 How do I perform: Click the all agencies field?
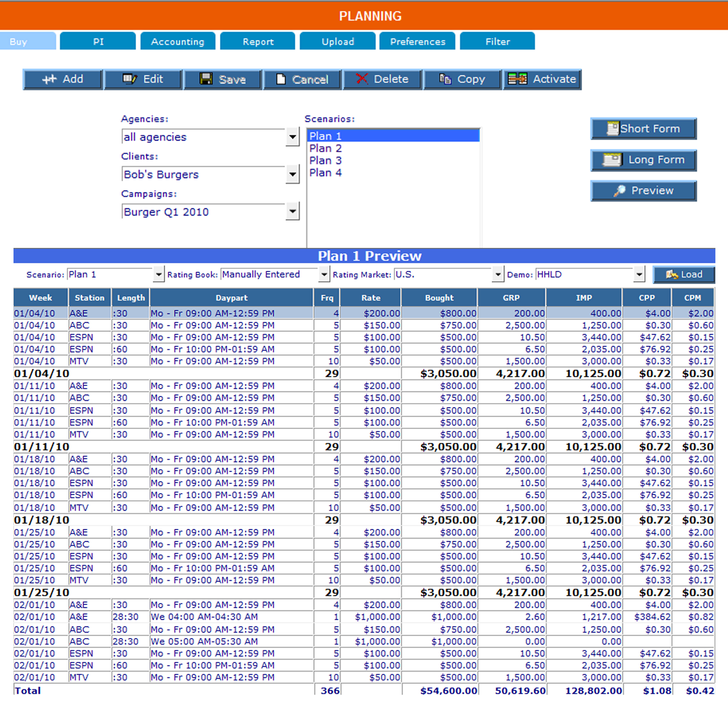click(204, 137)
